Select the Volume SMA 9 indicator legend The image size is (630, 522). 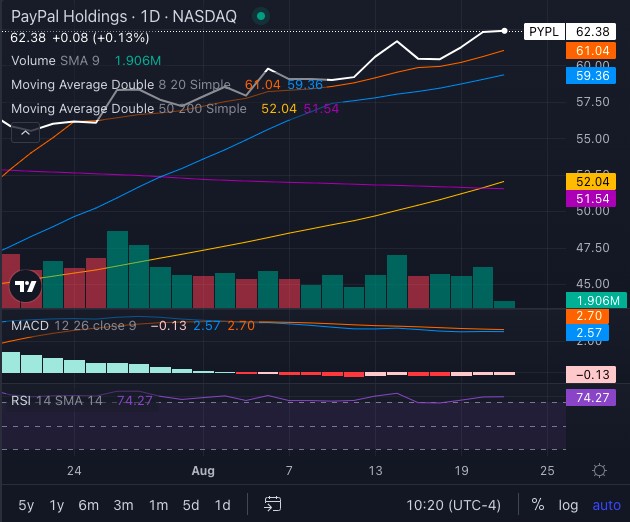tap(55, 61)
